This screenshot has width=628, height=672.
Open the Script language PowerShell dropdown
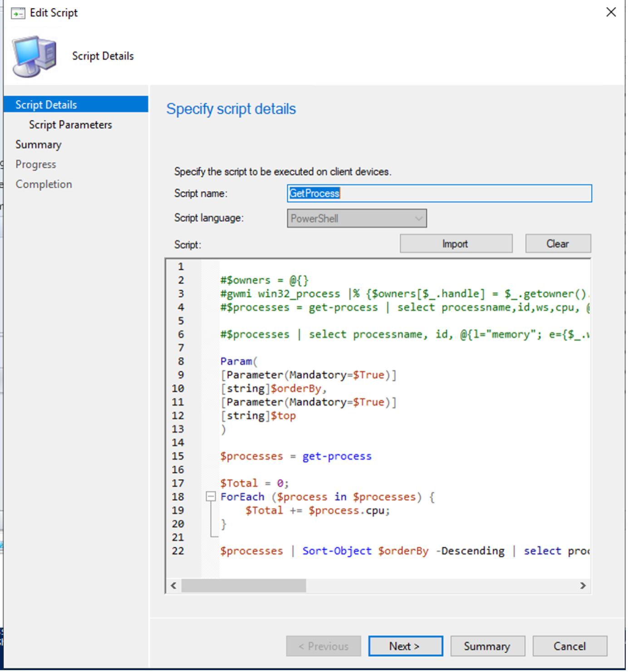358,219
